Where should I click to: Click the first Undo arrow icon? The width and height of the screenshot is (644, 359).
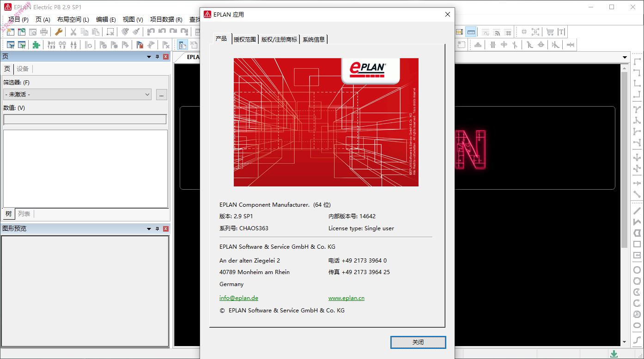click(x=151, y=32)
